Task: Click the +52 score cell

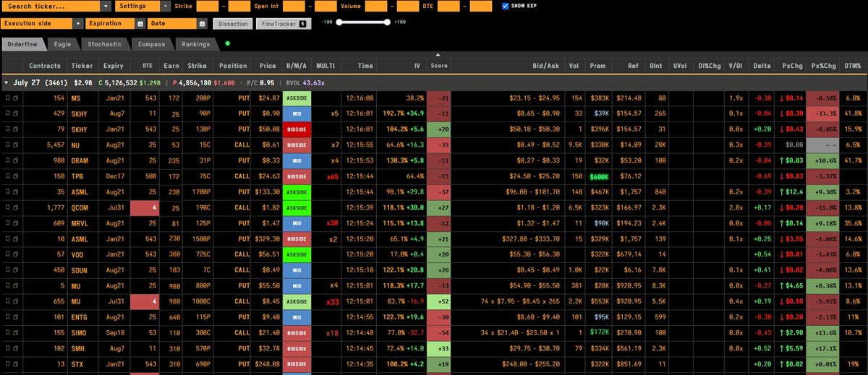Action: click(x=439, y=302)
